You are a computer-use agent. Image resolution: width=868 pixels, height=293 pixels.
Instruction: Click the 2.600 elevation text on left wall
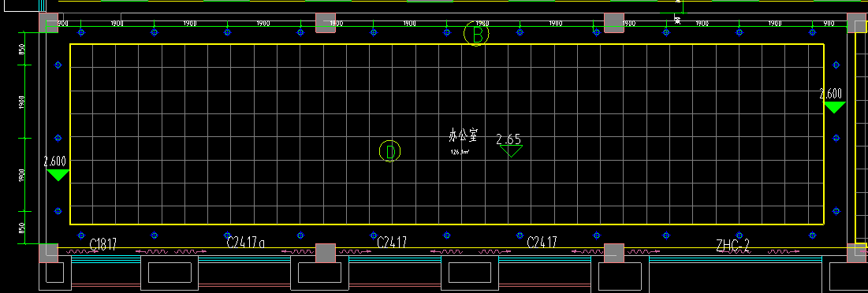[x=55, y=161]
